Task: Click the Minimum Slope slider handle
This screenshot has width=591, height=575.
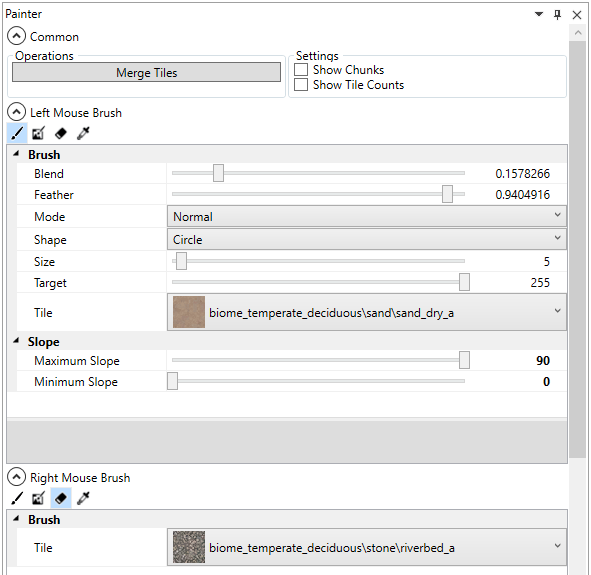Action: pos(173,381)
